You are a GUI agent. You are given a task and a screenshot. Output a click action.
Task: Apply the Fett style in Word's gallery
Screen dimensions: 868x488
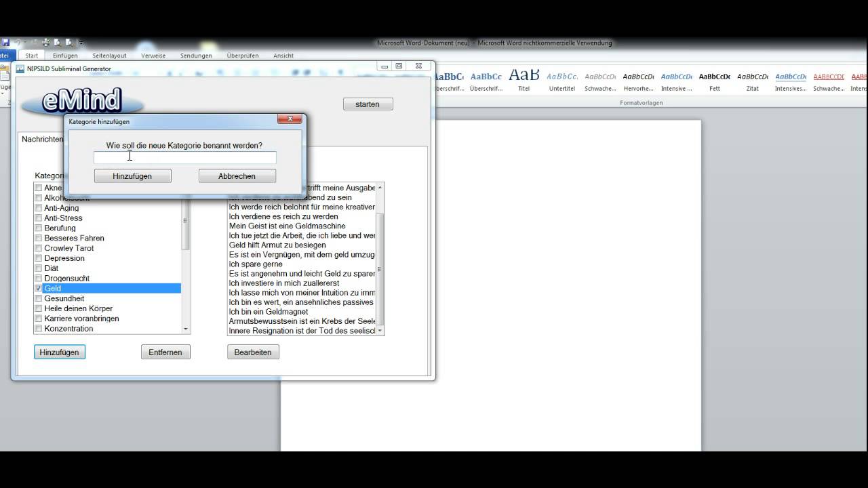(x=715, y=81)
